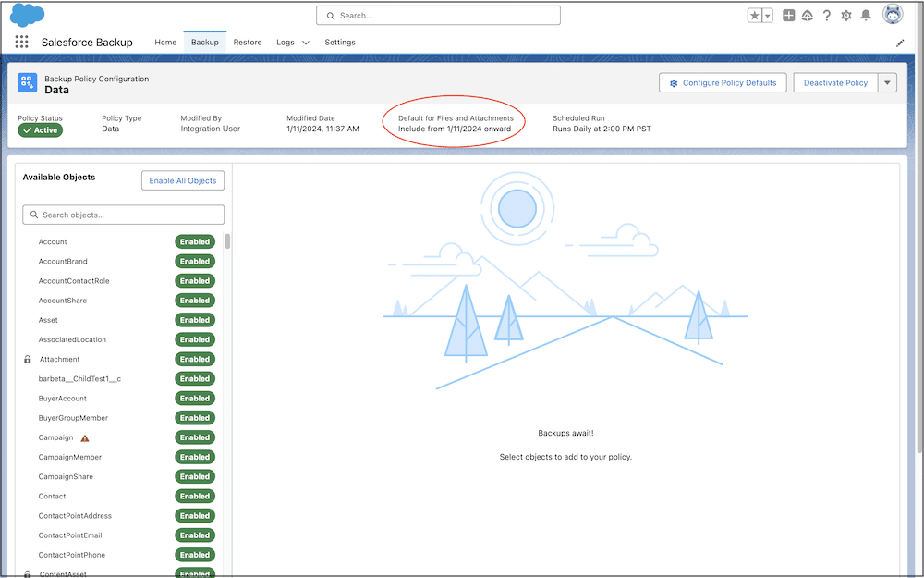Toggle the Enabled badge for AccountContactRole

(195, 281)
